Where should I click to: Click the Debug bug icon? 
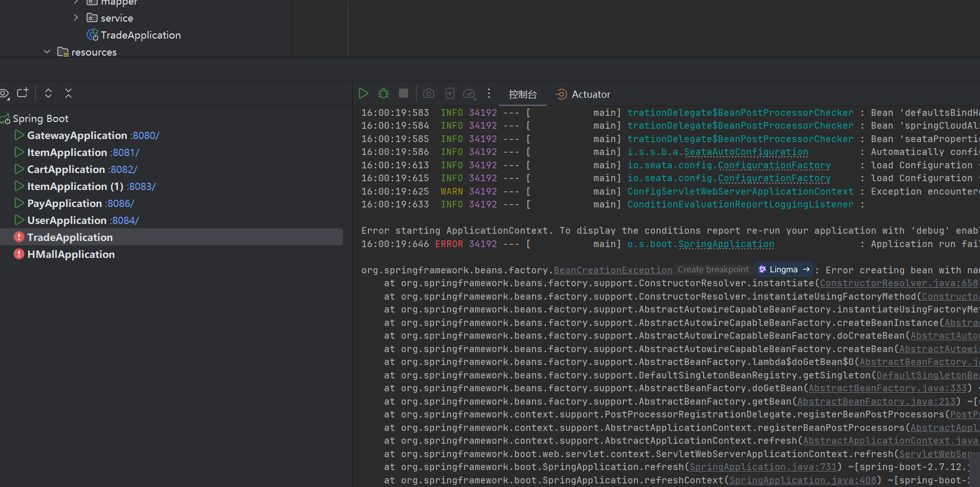(383, 93)
